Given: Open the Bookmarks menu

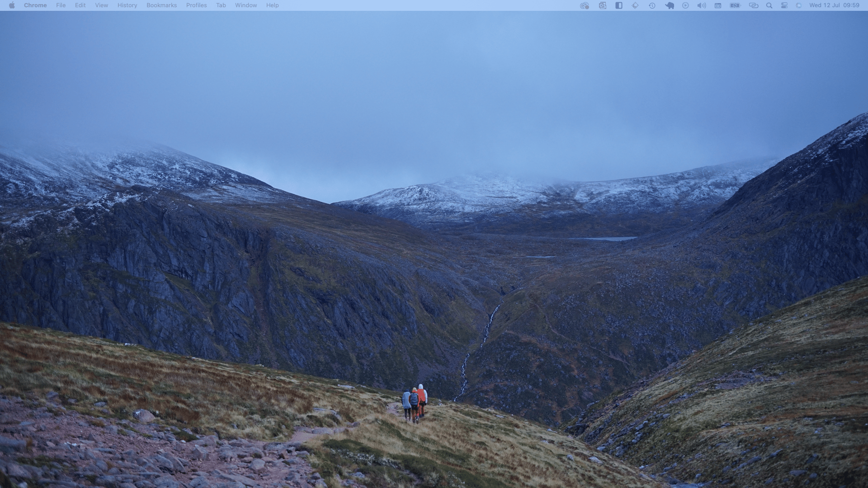Looking at the screenshot, I should 161,5.
